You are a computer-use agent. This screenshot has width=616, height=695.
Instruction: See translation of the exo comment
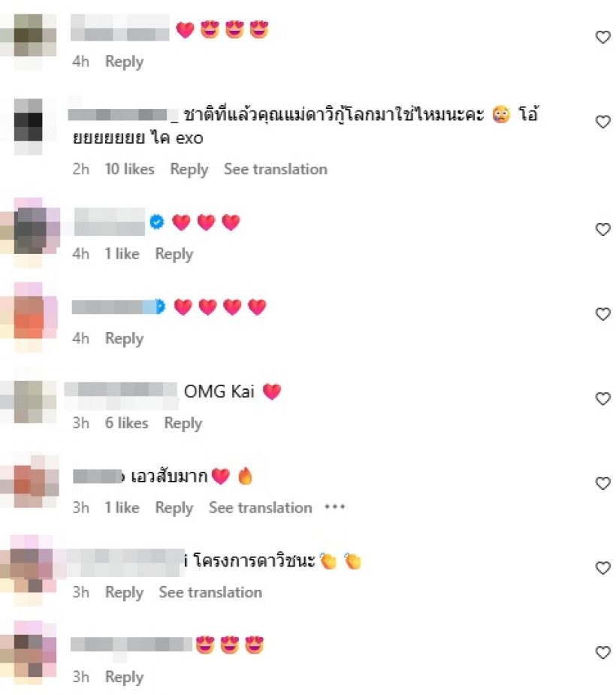point(276,169)
